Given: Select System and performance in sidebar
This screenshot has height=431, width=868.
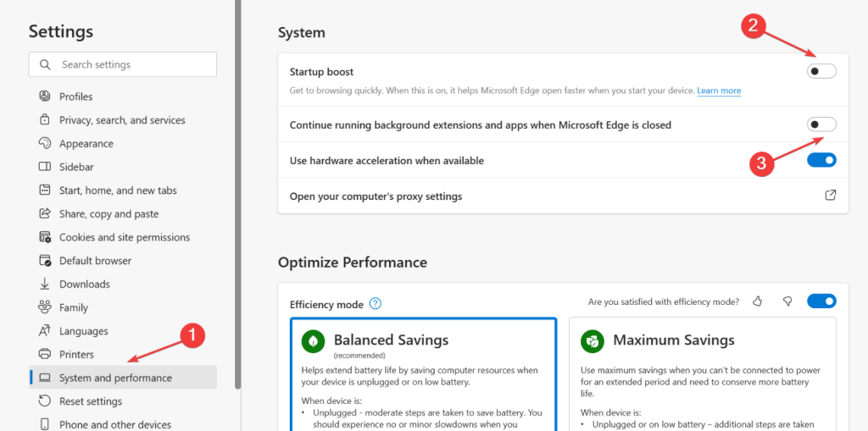Looking at the screenshot, I should coord(115,378).
